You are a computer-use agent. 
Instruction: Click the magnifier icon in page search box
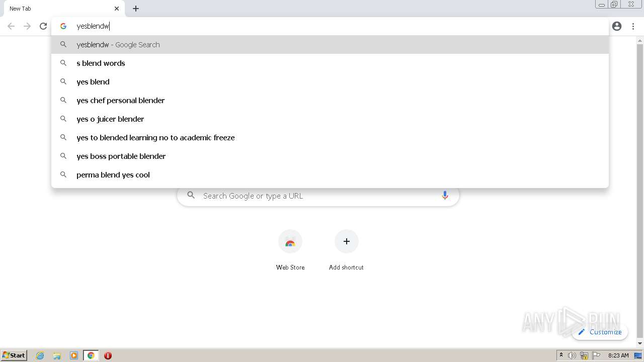point(191,195)
